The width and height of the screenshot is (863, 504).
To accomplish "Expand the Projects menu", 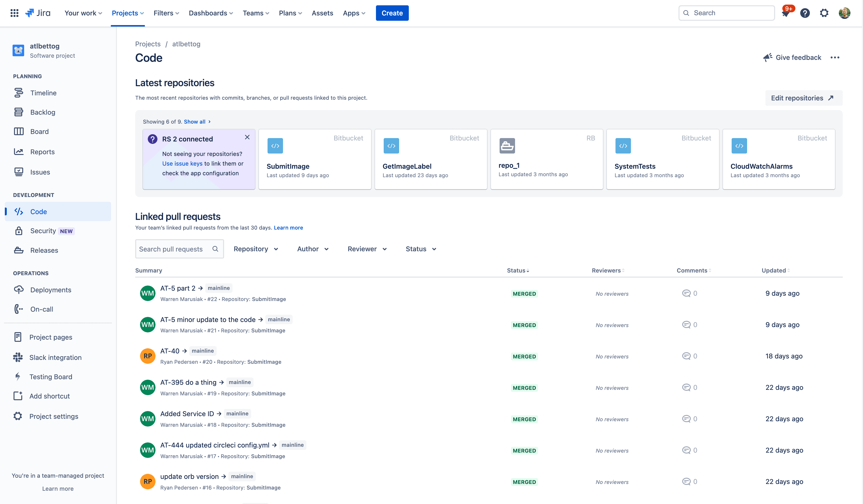I will tap(127, 13).
